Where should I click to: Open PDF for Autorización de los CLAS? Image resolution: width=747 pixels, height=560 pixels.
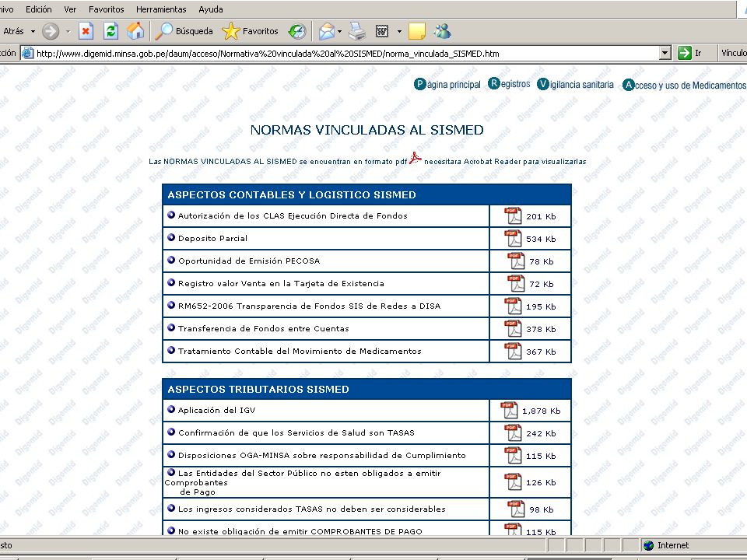[x=513, y=215]
